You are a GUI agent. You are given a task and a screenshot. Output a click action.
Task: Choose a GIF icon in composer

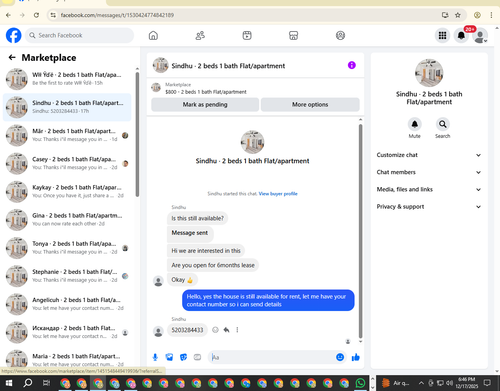point(197,357)
